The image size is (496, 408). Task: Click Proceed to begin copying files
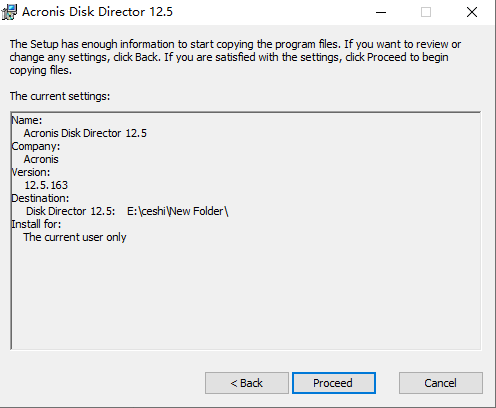click(334, 383)
